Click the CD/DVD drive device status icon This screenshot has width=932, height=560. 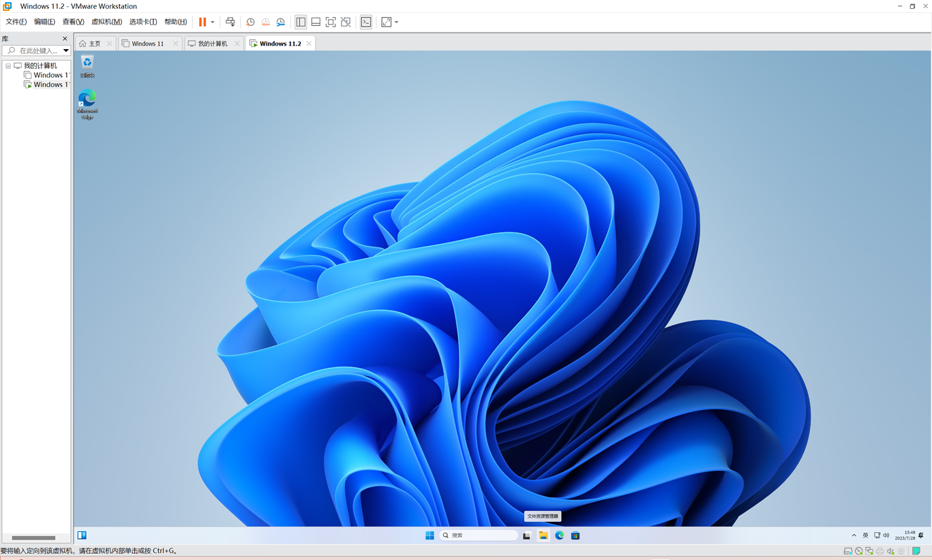pyautogui.click(x=858, y=551)
